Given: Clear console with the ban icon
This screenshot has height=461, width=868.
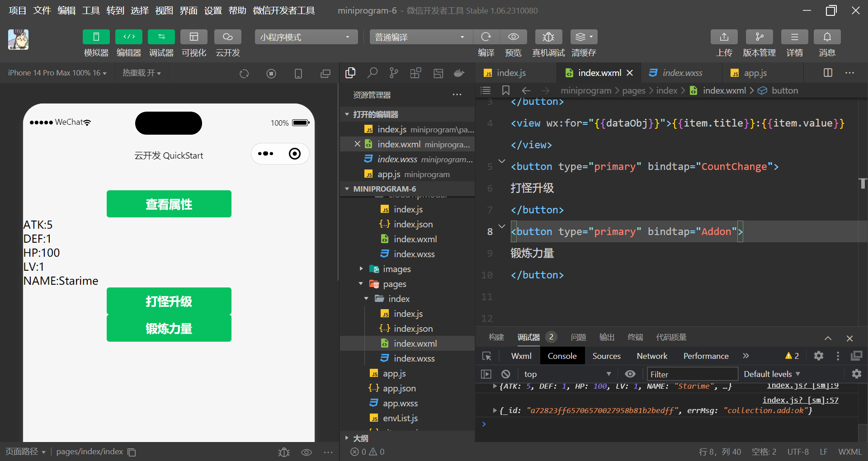Looking at the screenshot, I should click(x=506, y=374).
